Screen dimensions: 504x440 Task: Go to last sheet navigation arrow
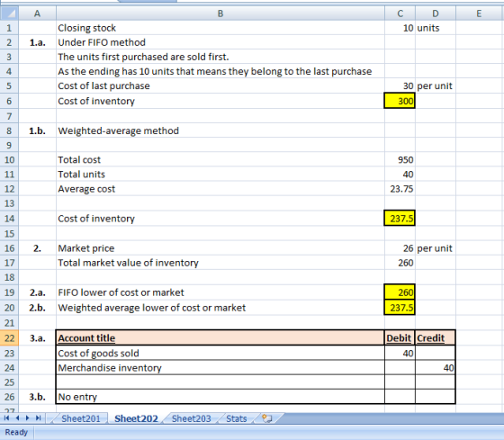pyautogui.click(x=38, y=418)
